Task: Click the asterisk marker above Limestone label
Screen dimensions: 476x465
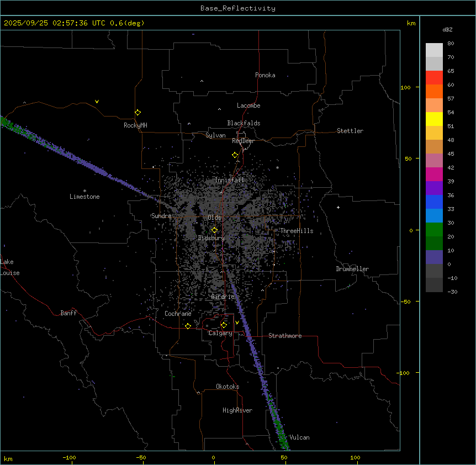Action: pos(84,191)
